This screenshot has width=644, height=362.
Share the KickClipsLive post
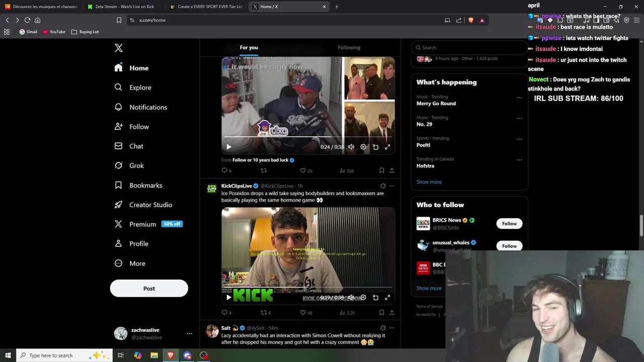[x=392, y=313]
